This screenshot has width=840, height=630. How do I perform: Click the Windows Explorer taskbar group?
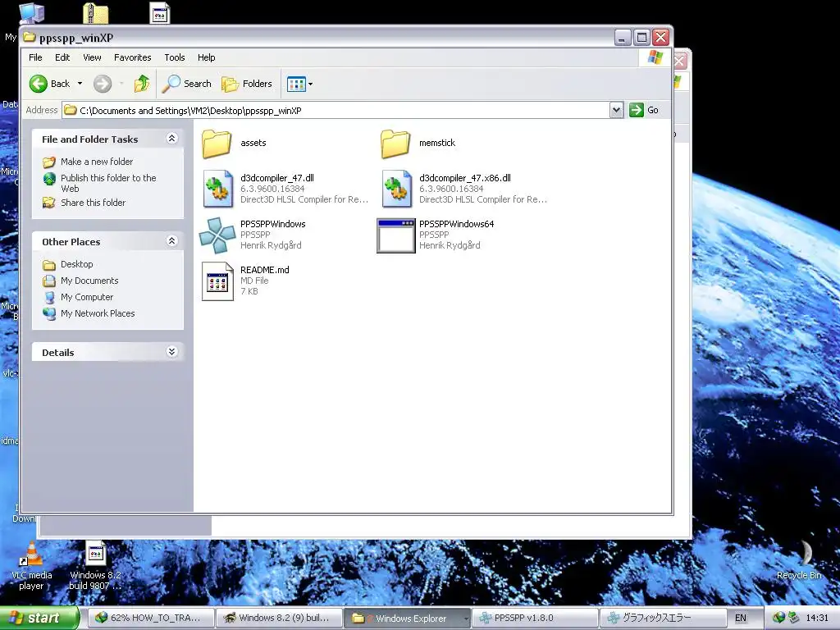click(x=407, y=618)
